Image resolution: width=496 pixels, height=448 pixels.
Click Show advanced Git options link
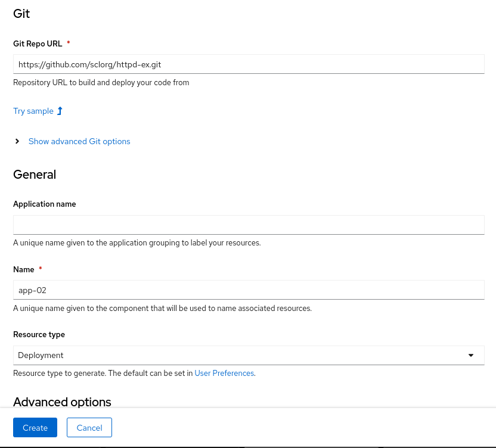[79, 141]
